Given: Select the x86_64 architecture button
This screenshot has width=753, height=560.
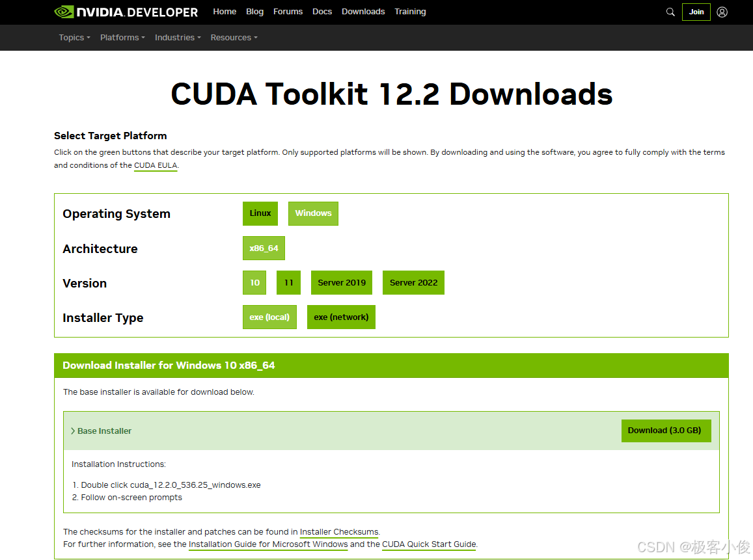Looking at the screenshot, I should [264, 248].
